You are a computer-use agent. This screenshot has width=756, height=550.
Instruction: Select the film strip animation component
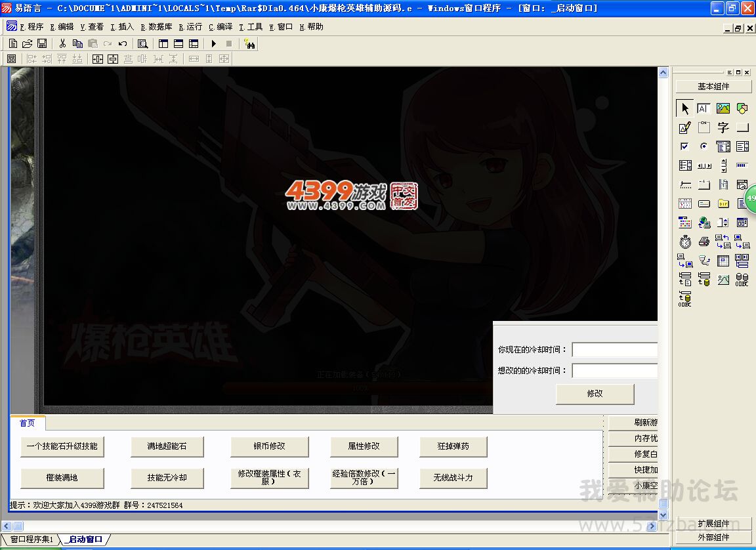coord(723,184)
